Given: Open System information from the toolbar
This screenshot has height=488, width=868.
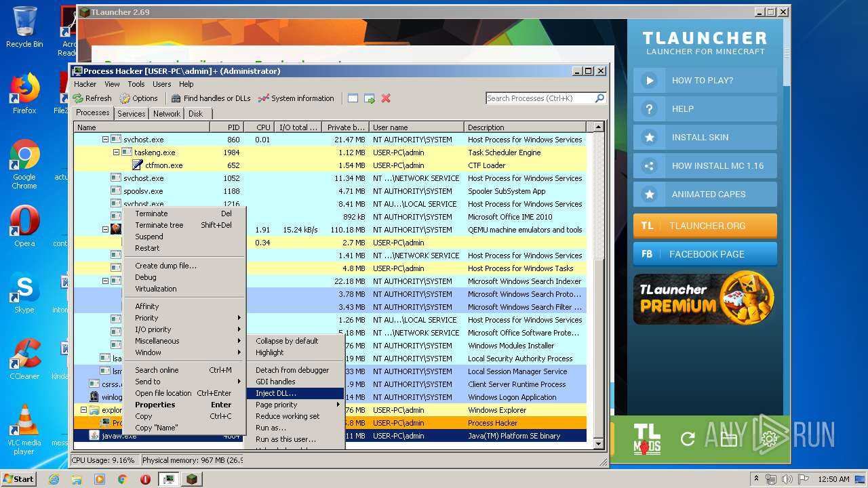Looking at the screenshot, I should coord(296,98).
